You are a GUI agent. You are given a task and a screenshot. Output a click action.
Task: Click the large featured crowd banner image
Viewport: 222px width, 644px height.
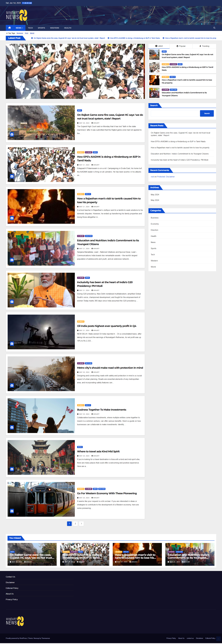(75, 72)
